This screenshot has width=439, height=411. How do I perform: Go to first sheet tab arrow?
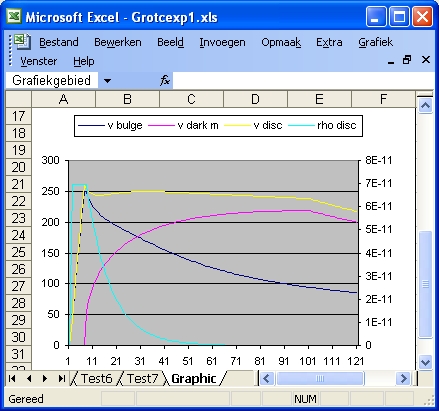point(12,378)
